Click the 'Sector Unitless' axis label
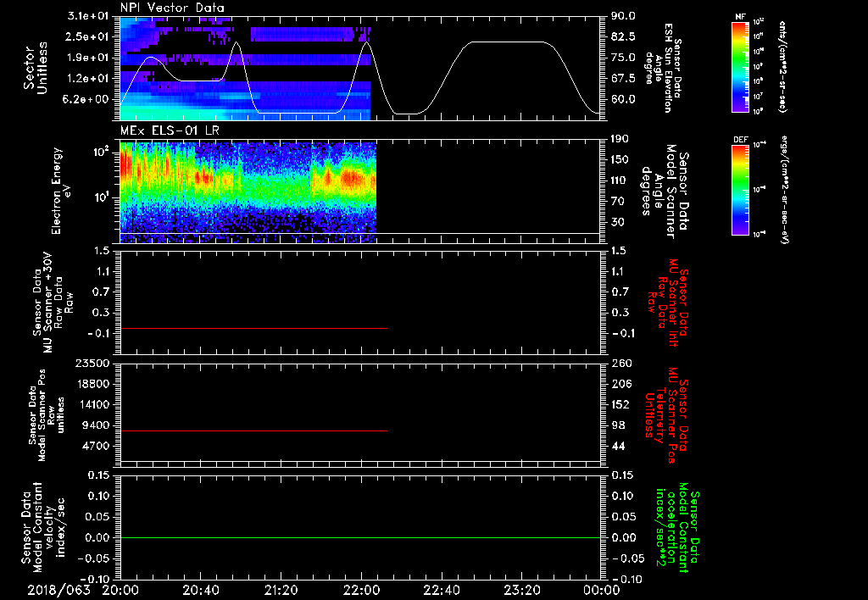This screenshot has height=600, width=868. click(x=36, y=68)
